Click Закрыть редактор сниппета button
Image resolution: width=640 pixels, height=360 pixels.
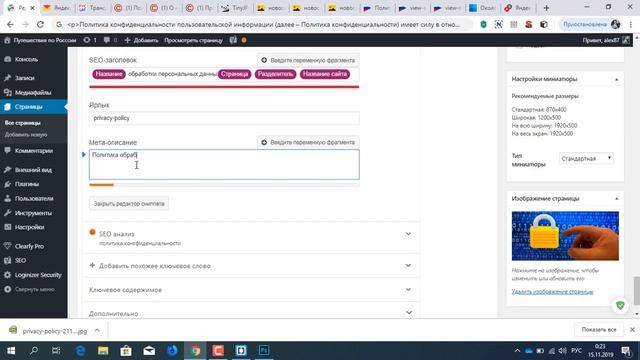tap(129, 204)
